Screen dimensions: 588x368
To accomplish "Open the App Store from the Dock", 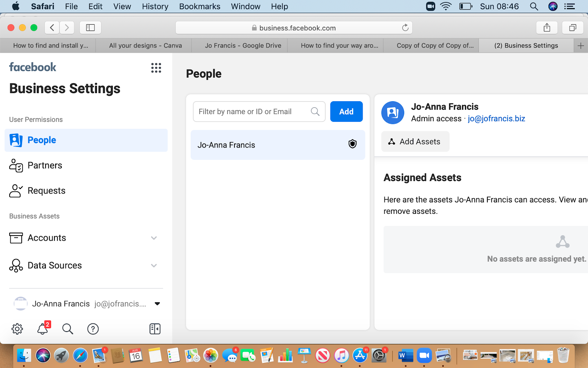I will click(x=360, y=355).
